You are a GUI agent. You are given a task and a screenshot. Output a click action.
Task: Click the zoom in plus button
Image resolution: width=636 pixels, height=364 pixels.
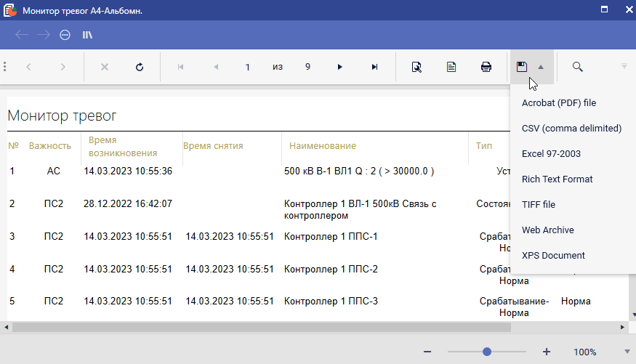pyautogui.click(x=547, y=352)
